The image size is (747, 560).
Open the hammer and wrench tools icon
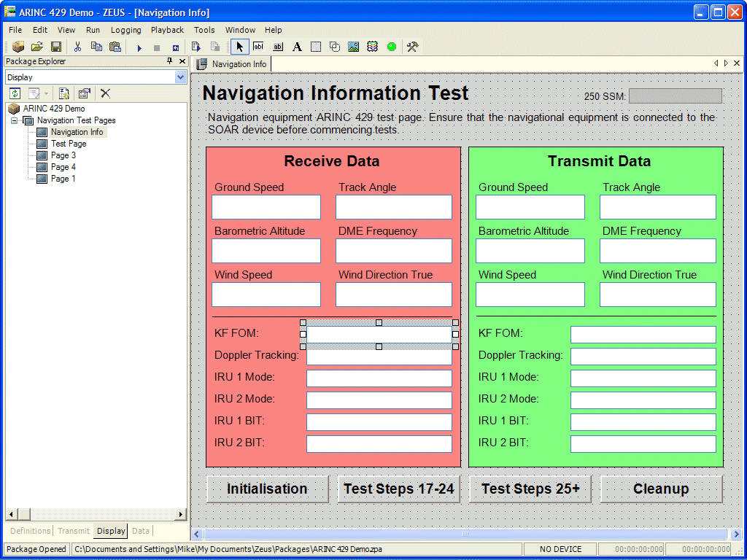[413, 47]
